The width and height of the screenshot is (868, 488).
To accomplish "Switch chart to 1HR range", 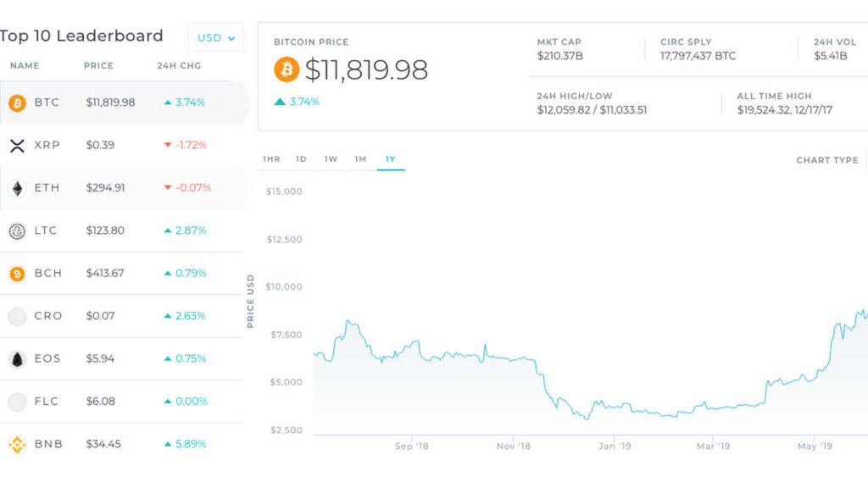I will coord(271,159).
